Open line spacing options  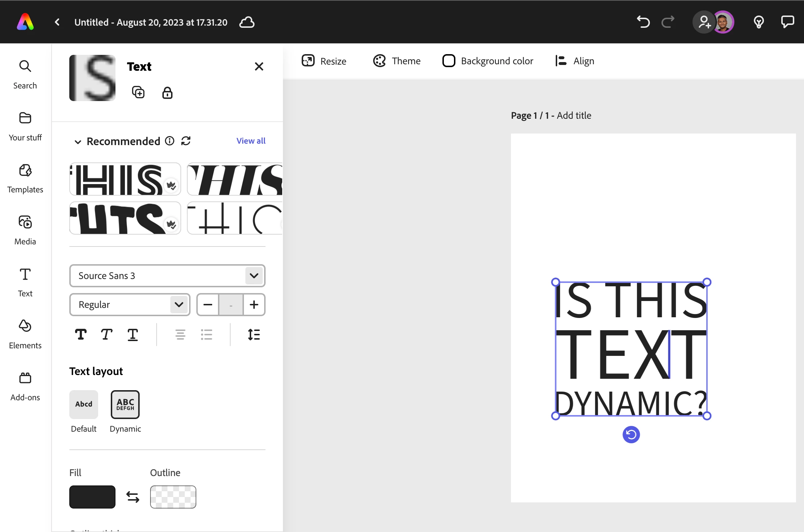click(254, 335)
